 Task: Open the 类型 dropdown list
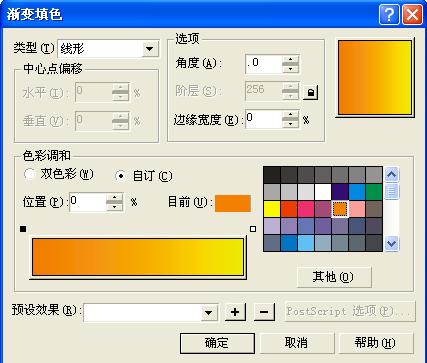point(150,49)
